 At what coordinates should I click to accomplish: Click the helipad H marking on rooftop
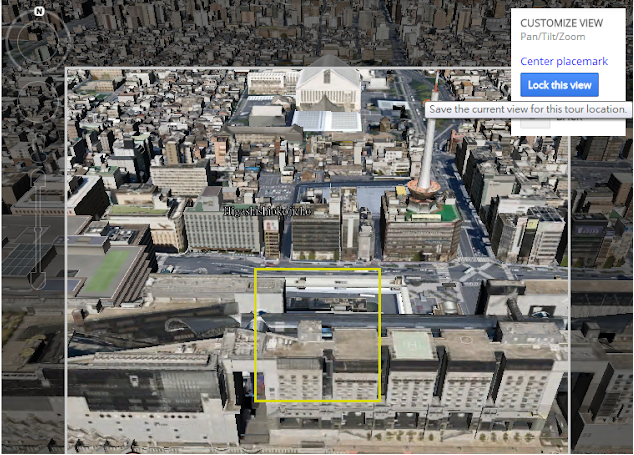click(415, 344)
